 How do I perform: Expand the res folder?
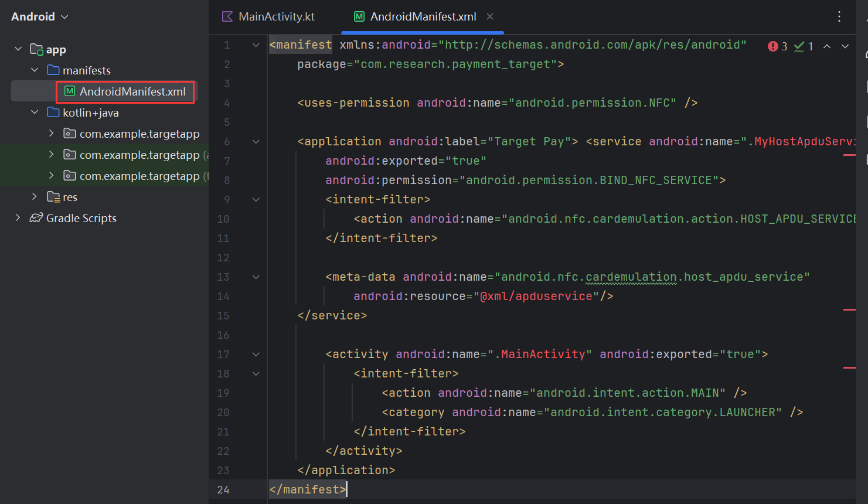[x=35, y=197]
